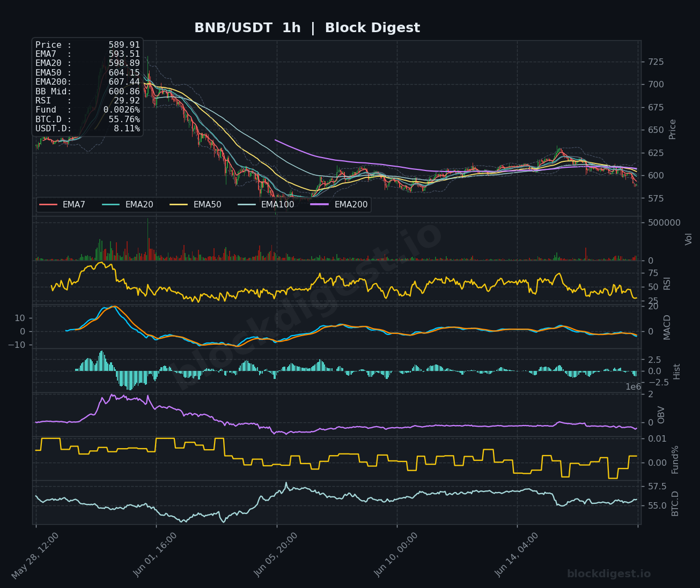Viewport: 700px width, 588px height.
Task: Click the red EMA7 legend line swatch
Action: click(x=48, y=205)
